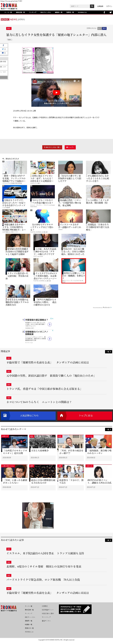Set text size to 標準
The height and width of the screenshot is (644, 113).
click(x=104, y=28)
